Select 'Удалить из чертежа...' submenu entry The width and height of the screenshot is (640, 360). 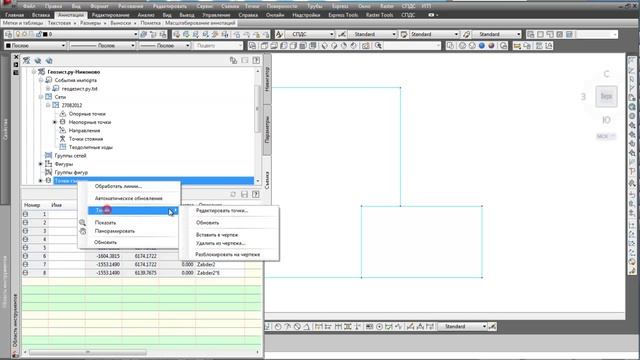click(x=220, y=243)
